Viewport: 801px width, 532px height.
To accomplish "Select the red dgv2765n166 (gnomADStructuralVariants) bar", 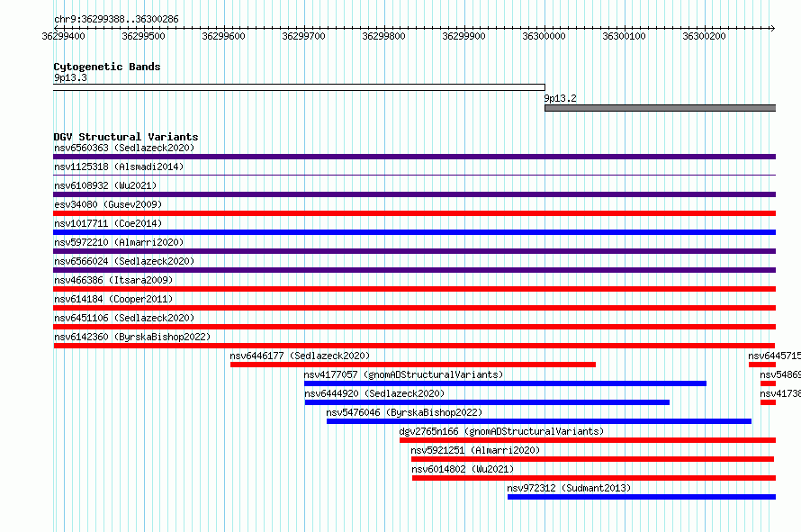I will click(x=588, y=440).
